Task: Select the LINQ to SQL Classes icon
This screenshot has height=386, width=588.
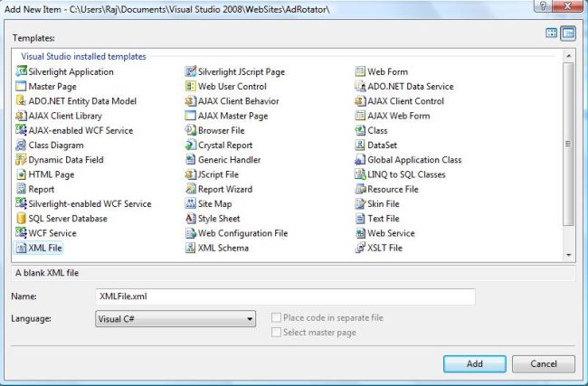Action: point(360,174)
